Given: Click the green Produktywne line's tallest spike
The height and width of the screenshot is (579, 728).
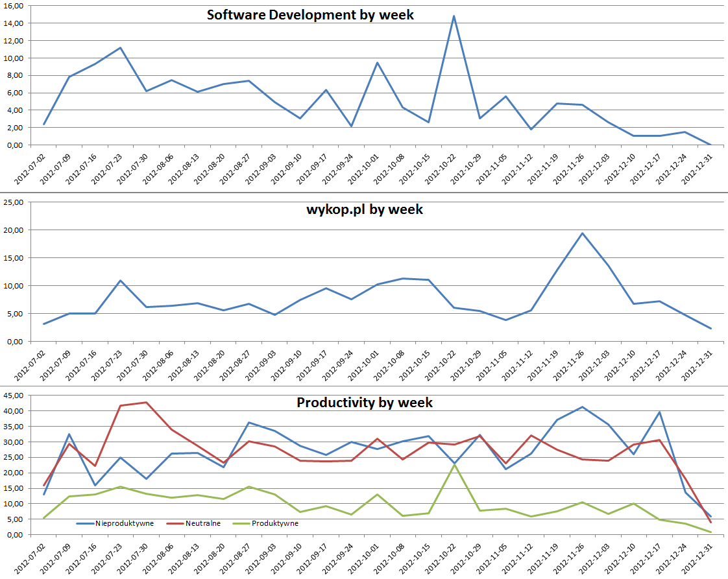Looking at the screenshot, I should [x=454, y=464].
